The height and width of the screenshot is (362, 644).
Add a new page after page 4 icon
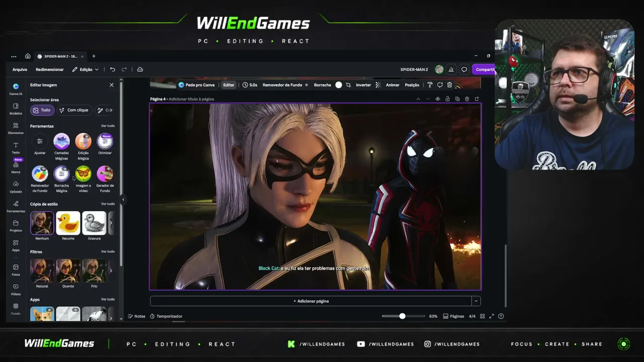click(x=477, y=99)
